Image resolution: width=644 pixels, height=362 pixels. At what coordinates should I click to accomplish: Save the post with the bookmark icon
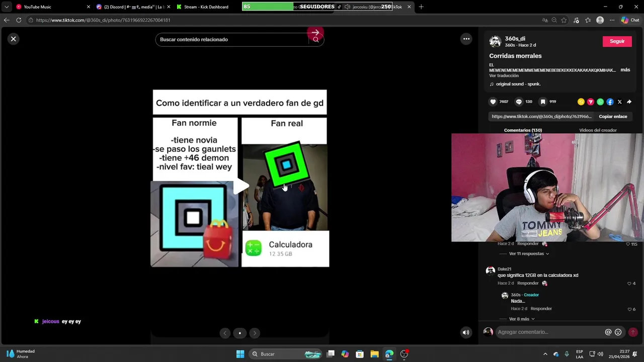(543, 102)
